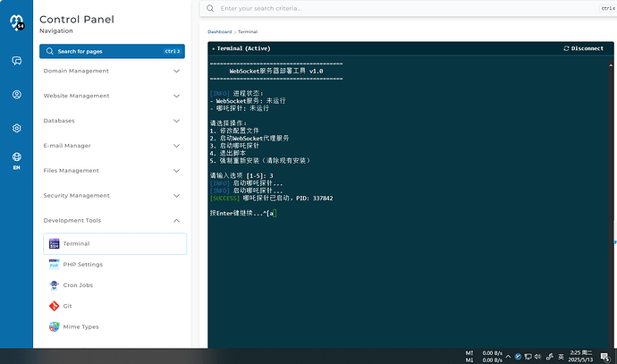This screenshot has height=364, width=617.
Task: Click the Disconnect button
Action: [x=584, y=48]
